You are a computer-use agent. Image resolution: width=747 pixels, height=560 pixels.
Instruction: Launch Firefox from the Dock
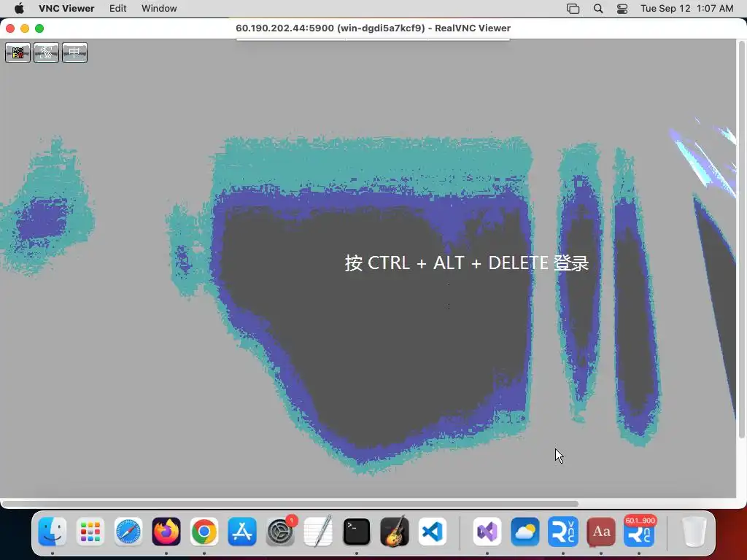click(x=166, y=532)
